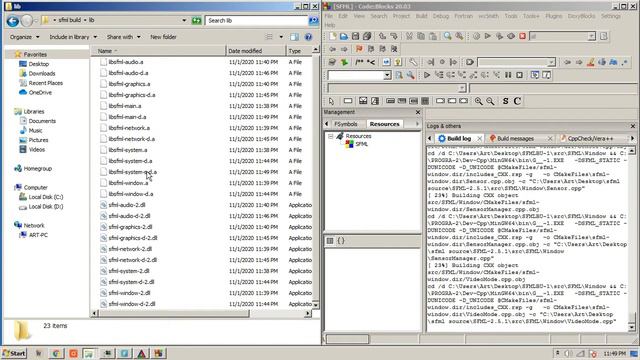Click the Run play icon in build toolbar
Screen dimensions: 640x360
(x=488, y=36)
